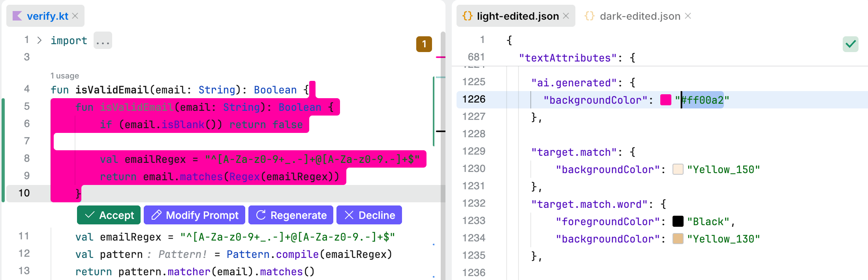Open the Yellow_150 background color swatch

(678, 170)
